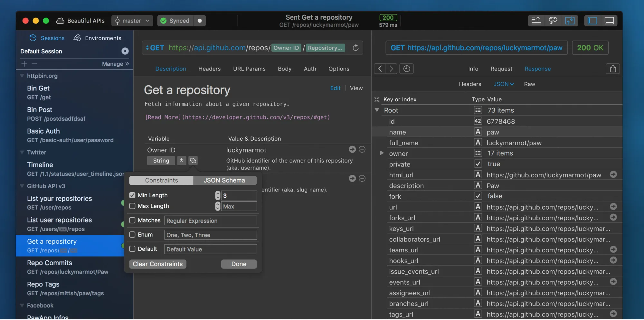644x320 pixels.
Task: Click the Clear Constraints button
Action: (158, 264)
